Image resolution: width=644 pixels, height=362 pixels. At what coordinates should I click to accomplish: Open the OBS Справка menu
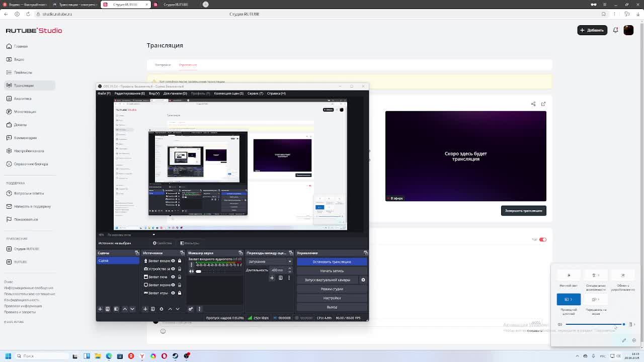click(276, 94)
